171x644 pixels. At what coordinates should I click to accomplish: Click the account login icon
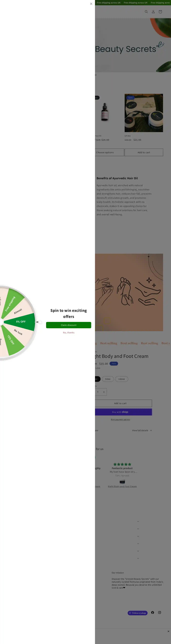click(153, 12)
